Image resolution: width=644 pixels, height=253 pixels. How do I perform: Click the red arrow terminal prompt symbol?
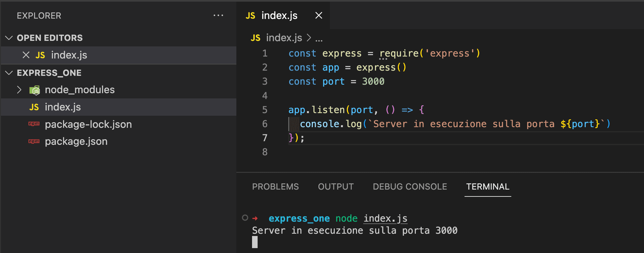point(255,218)
